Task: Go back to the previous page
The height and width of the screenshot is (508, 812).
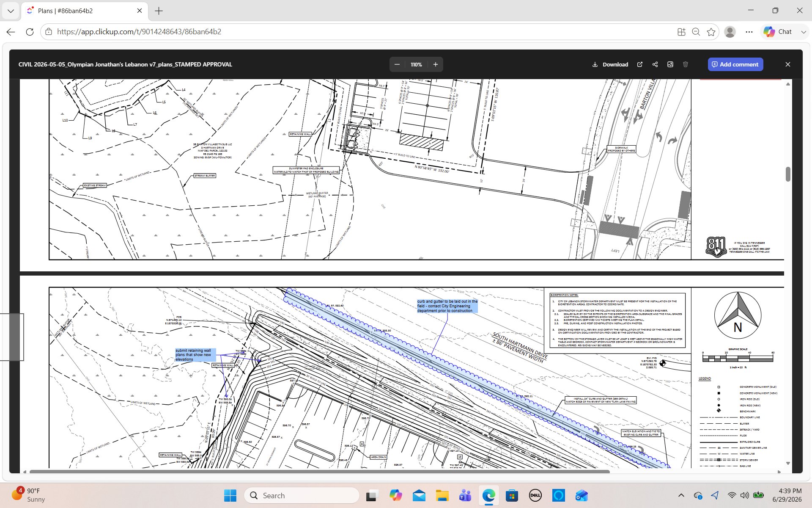Action: click(x=11, y=32)
